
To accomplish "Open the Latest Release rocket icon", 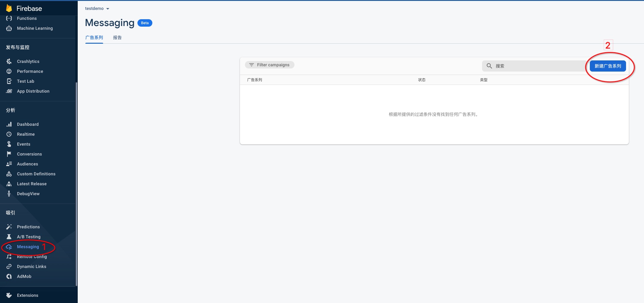I will (9, 184).
